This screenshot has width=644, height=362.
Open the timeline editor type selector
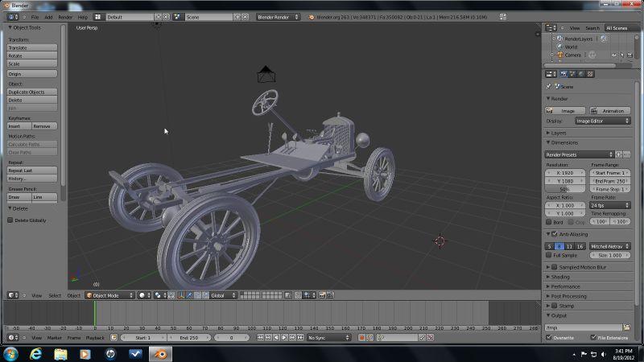point(13,338)
